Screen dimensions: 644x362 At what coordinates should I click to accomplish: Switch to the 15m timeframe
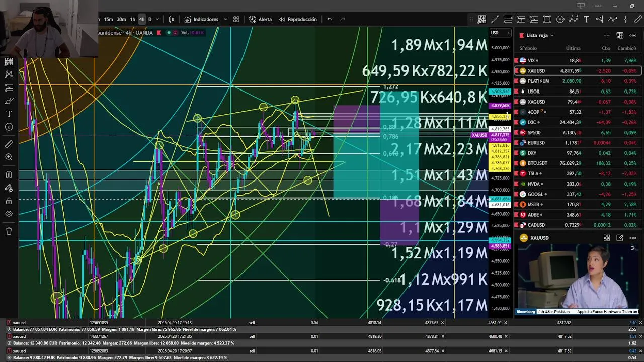click(x=108, y=19)
